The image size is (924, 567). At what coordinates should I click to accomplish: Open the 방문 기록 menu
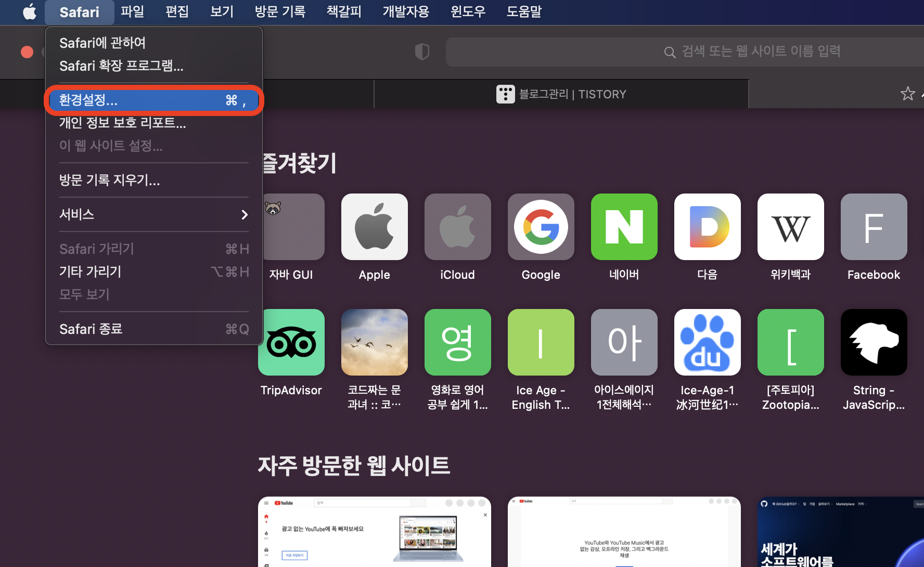click(x=280, y=12)
